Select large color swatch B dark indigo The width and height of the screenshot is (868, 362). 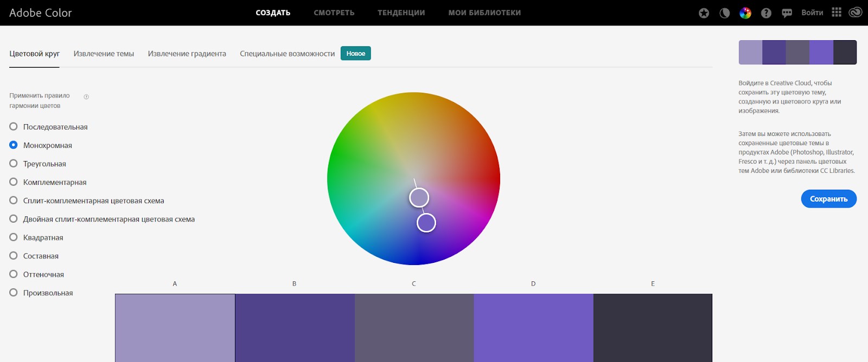point(295,328)
